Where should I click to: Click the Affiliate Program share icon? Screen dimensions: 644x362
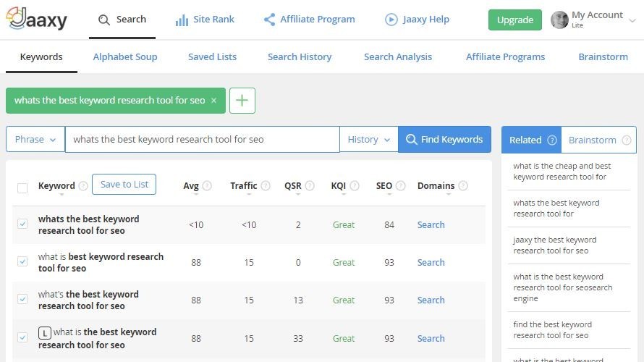(x=269, y=20)
